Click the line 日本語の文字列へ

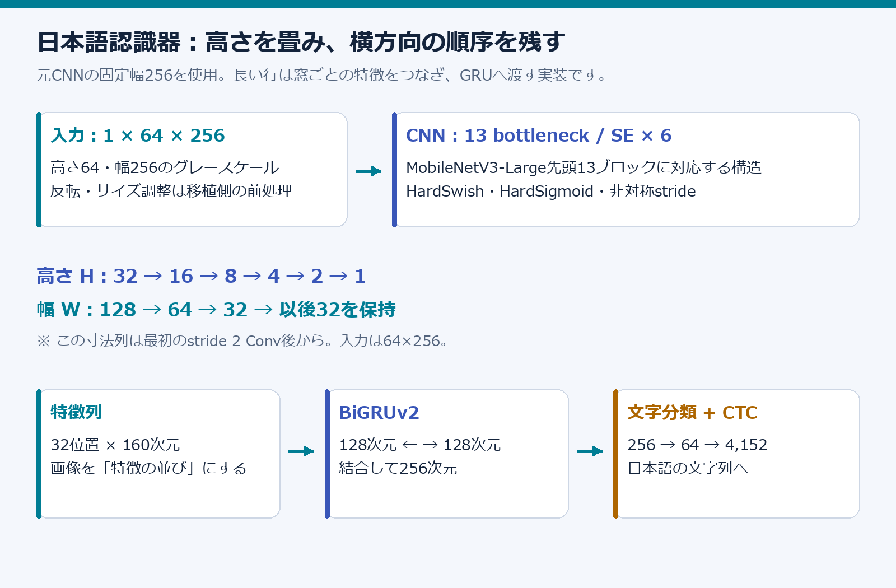click(688, 468)
